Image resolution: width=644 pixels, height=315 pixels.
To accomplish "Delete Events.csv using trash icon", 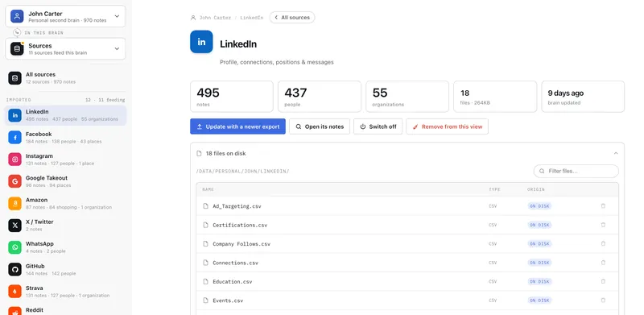I will coord(603,300).
